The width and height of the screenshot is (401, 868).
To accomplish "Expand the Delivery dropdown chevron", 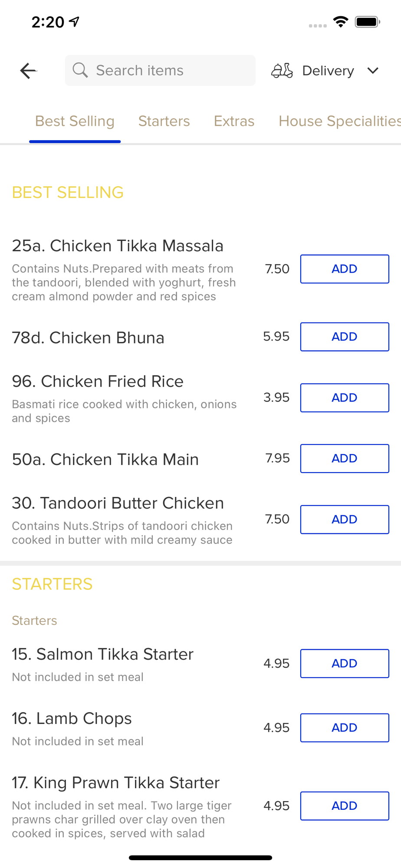I will click(x=373, y=70).
